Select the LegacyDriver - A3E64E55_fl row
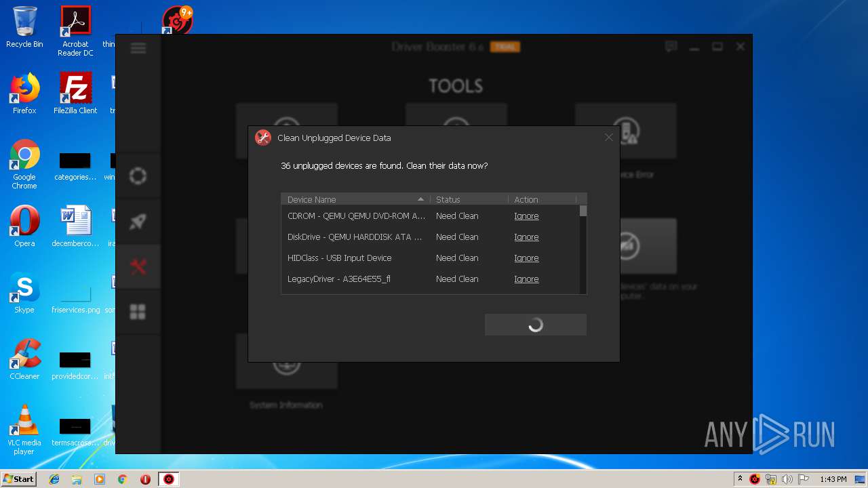Image resolution: width=868 pixels, height=488 pixels. pyautogui.click(x=431, y=279)
